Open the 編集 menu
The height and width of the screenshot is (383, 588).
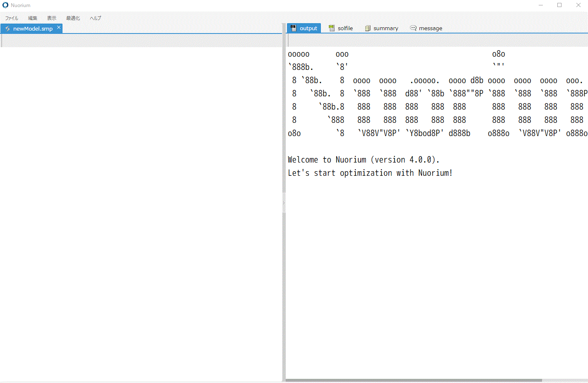click(33, 18)
